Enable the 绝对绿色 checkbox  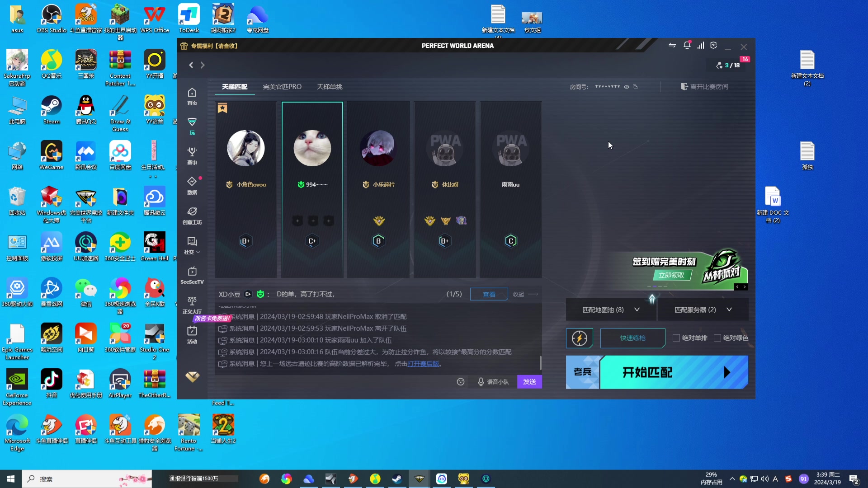click(x=717, y=338)
